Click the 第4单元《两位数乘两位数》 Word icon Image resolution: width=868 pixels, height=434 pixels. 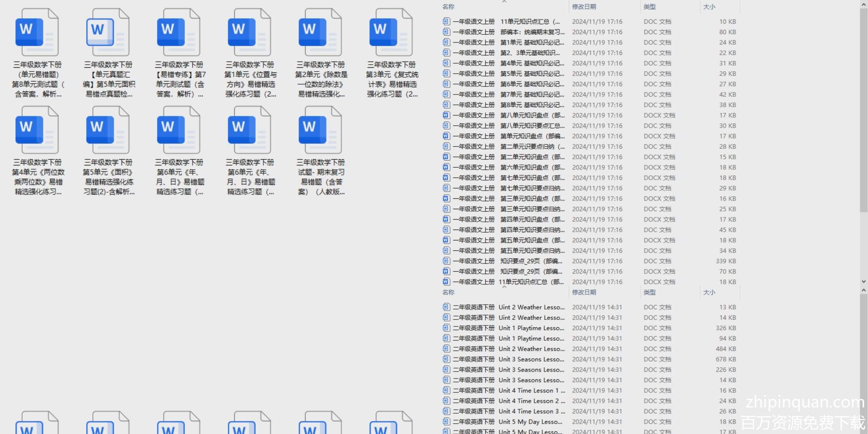pos(37,130)
